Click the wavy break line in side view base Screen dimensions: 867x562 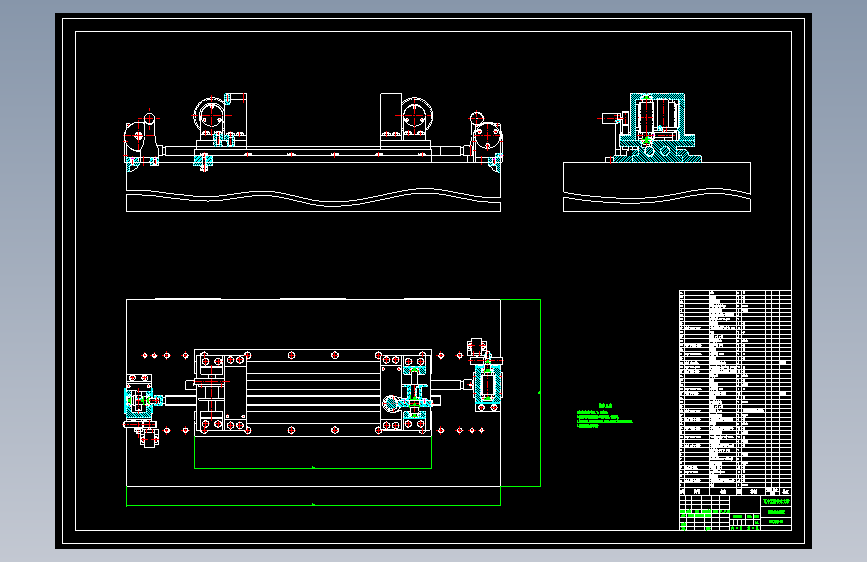[x=657, y=195]
